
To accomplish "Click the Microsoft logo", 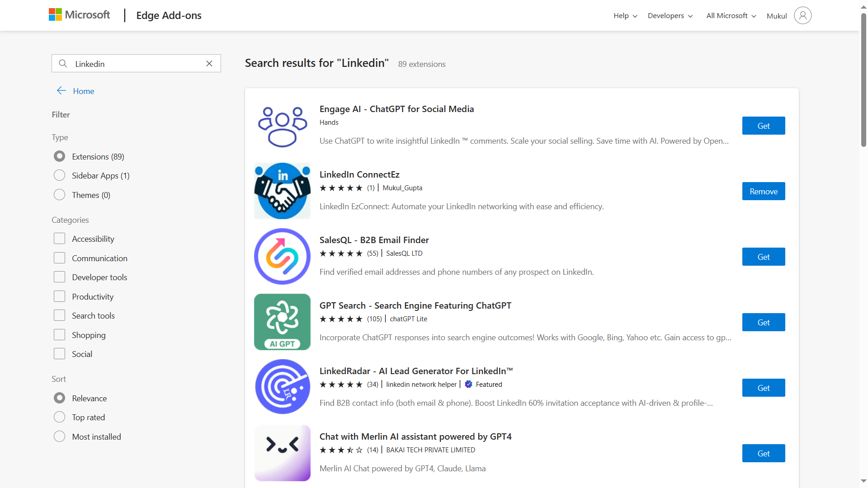I will tap(79, 15).
